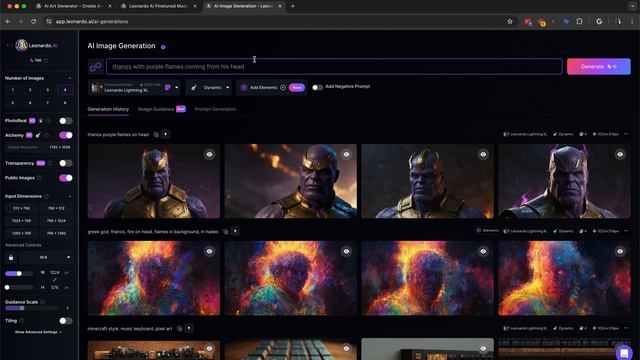Open the support chat bubble
640x360 pixels.
point(624,352)
